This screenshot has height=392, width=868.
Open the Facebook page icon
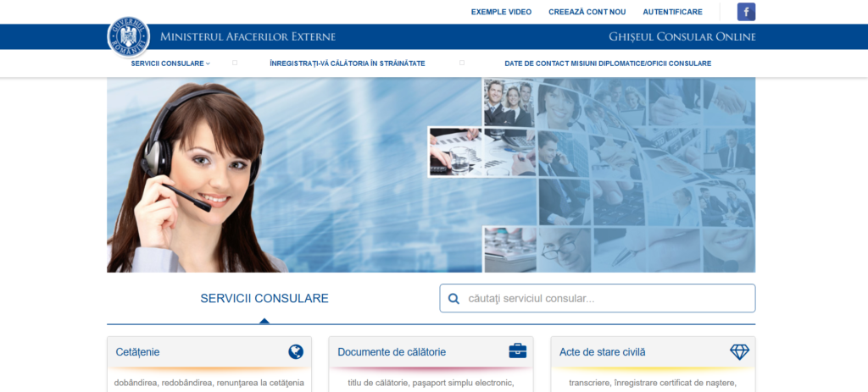(746, 12)
